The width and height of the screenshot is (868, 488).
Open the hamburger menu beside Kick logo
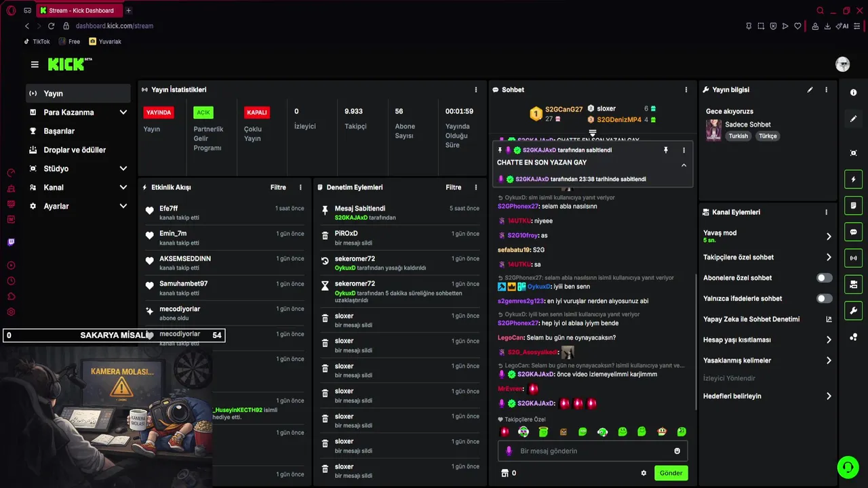pos(35,64)
